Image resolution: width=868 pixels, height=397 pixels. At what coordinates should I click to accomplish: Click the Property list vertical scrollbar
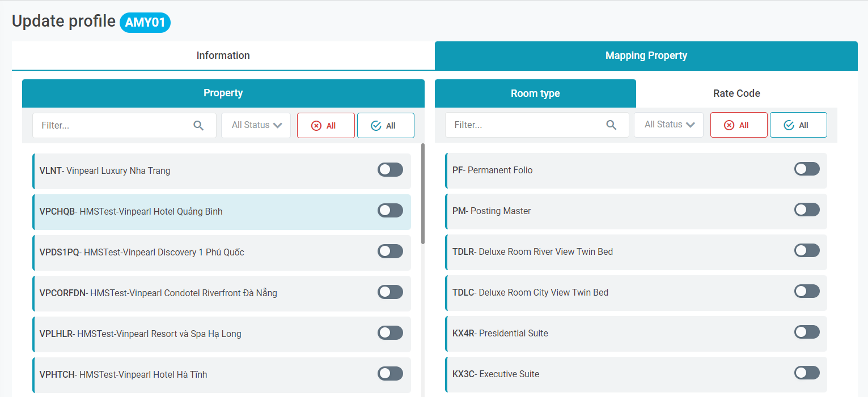coord(423,194)
